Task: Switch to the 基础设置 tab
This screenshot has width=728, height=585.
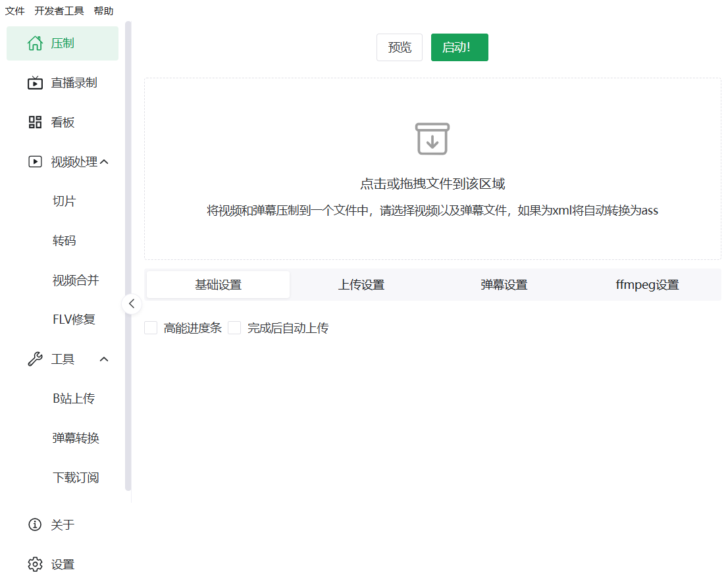Action: (219, 285)
